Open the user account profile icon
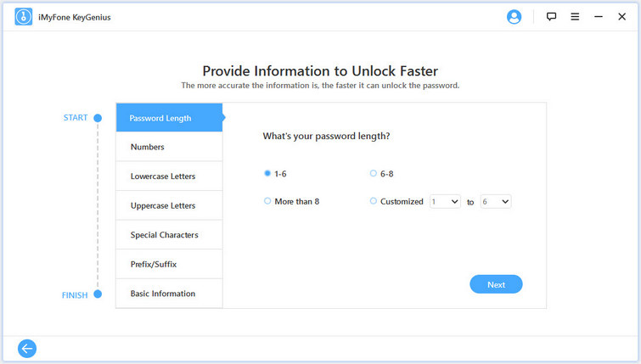641x364 pixels. click(514, 17)
